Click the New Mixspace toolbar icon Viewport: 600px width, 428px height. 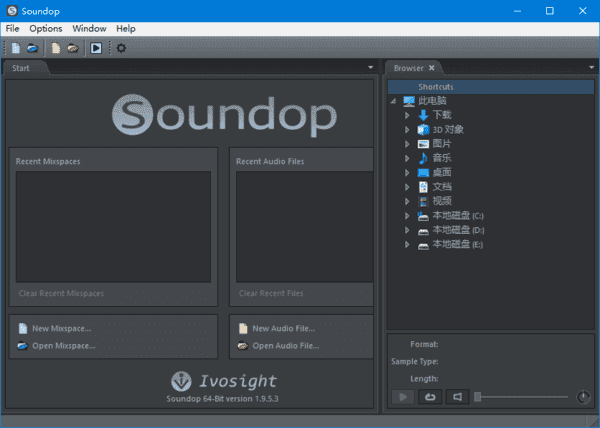[16, 48]
